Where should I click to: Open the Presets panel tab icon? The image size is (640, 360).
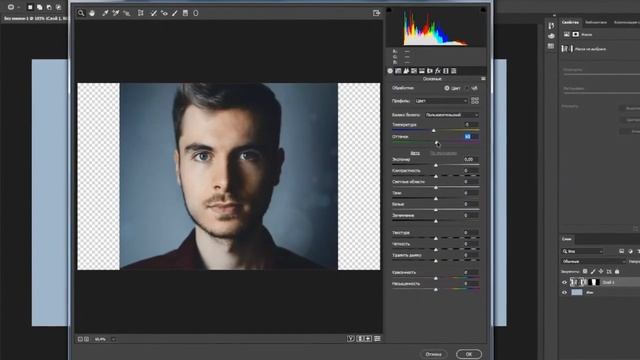tap(453, 71)
